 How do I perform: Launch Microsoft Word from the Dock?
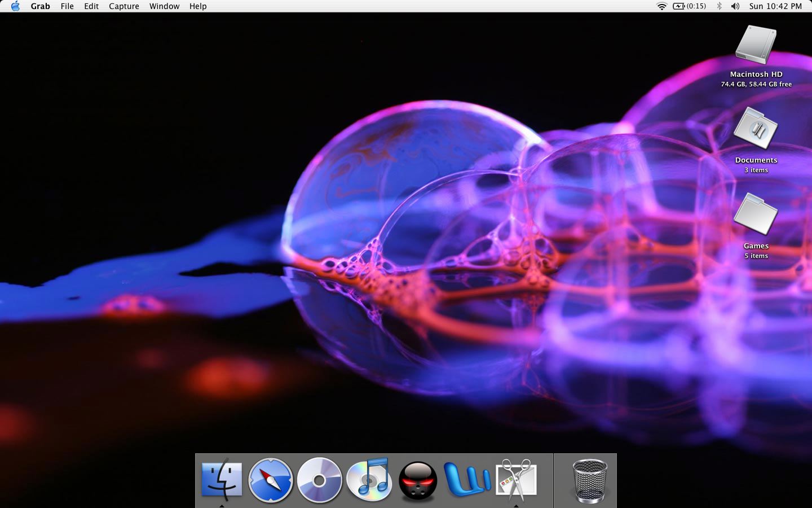pyautogui.click(x=467, y=480)
